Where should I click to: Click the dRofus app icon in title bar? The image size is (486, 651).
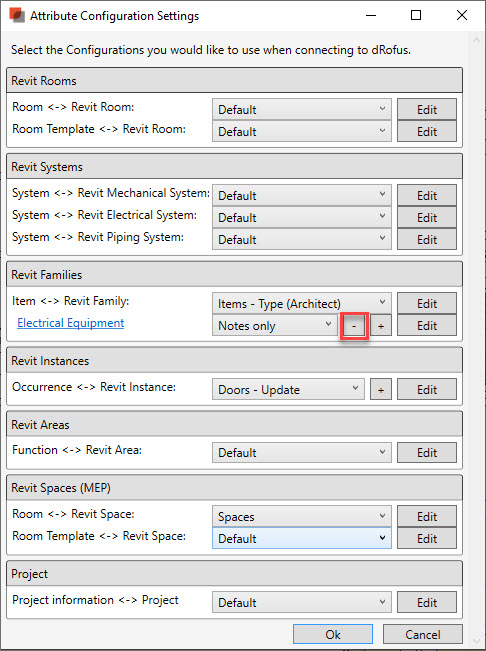17,15
